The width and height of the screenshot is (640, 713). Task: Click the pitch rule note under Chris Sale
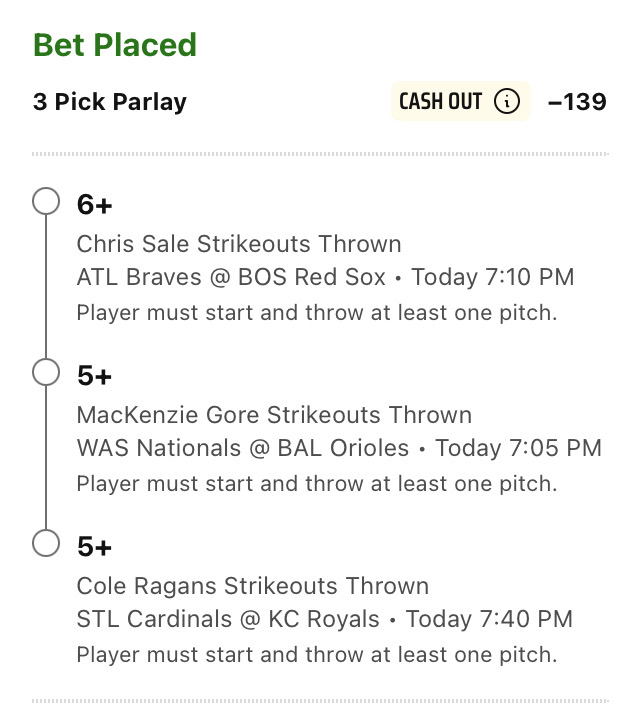coord(317,313)
